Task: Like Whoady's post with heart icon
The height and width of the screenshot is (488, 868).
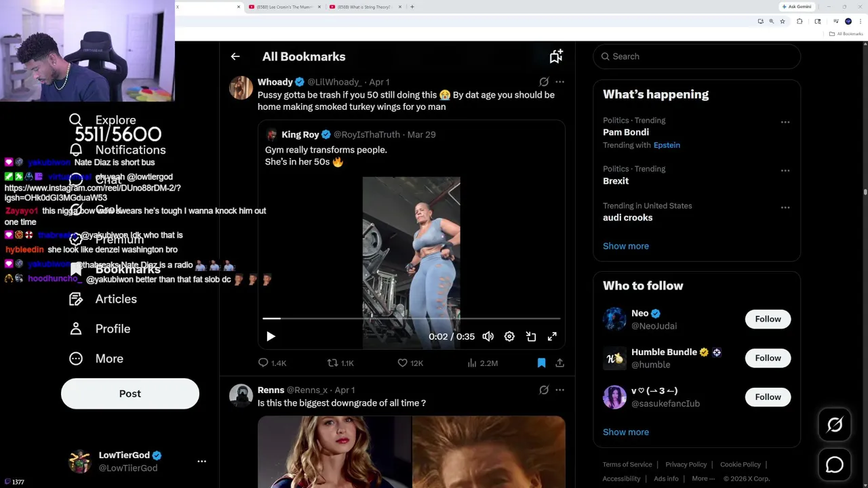Action: pyautogui.click(x=403, y=363)
